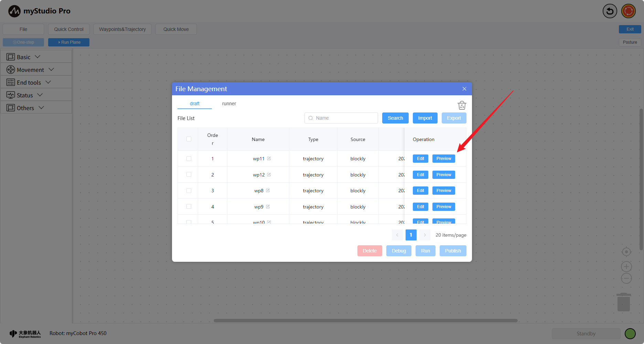Open the Waypoints&Trajectory menu
This screenshot has width=644, height=344.
coord(122,29)
